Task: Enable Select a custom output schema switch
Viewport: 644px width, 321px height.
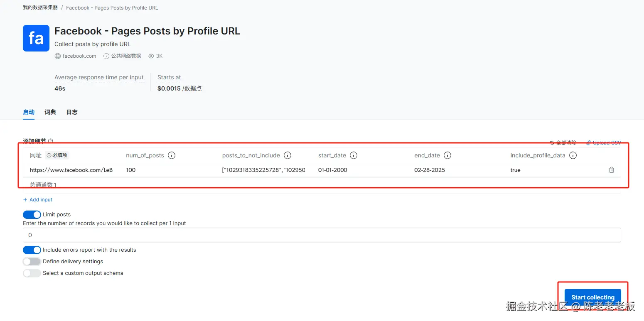Action: pyautogui.click(x=32, y=273)
